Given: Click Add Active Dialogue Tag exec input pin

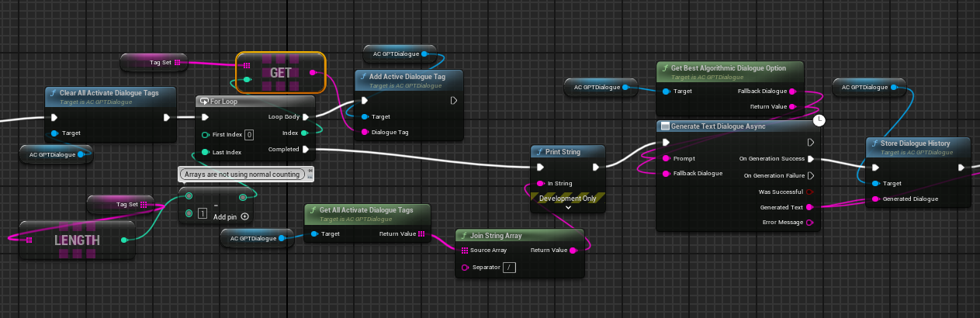Looking at the screenshot, I should tap(365, 101).
